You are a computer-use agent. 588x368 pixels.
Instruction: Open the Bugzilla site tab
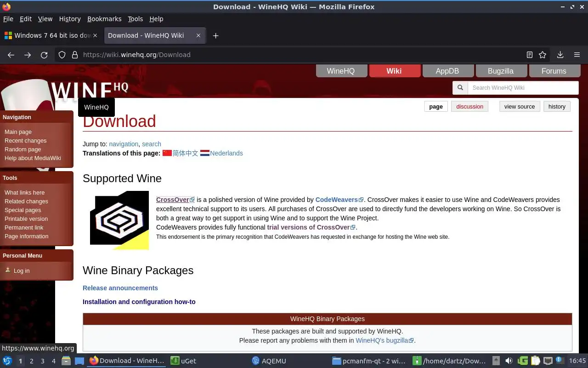[501, 71]
